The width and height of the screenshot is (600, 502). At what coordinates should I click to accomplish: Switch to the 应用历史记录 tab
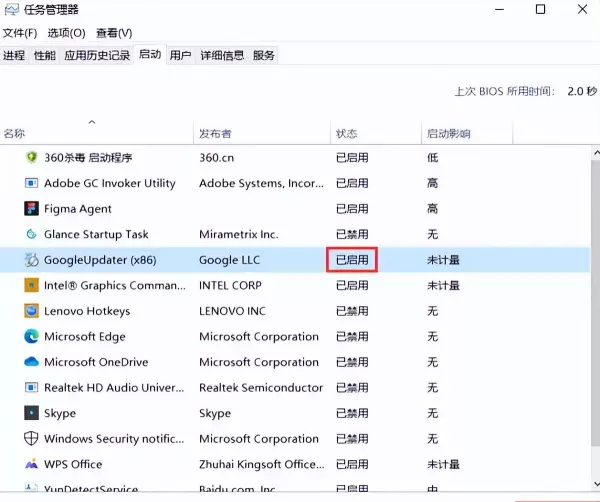click(x=97, y=55)
